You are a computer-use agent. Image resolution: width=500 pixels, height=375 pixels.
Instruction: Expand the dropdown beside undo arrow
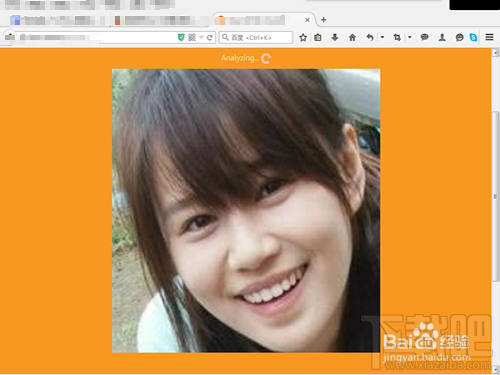coord(382,37)
